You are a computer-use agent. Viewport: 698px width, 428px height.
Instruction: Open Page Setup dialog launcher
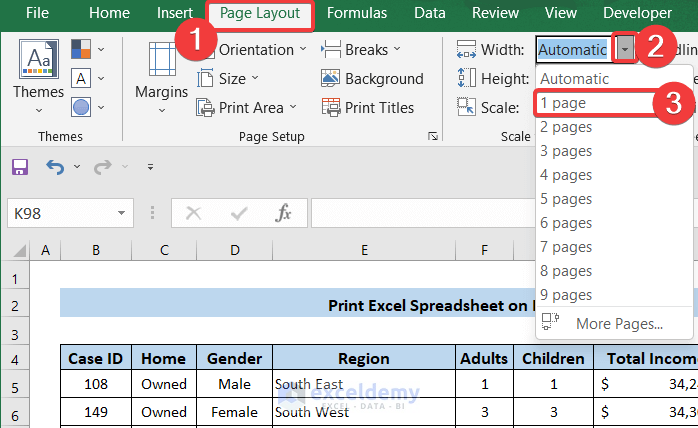pos(432,136)
